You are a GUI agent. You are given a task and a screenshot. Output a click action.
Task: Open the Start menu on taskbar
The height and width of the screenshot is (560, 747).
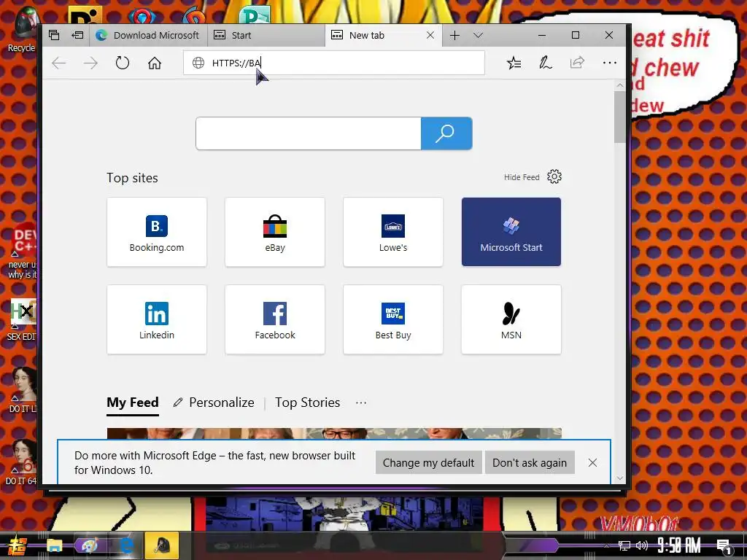[x=16, y=545]
